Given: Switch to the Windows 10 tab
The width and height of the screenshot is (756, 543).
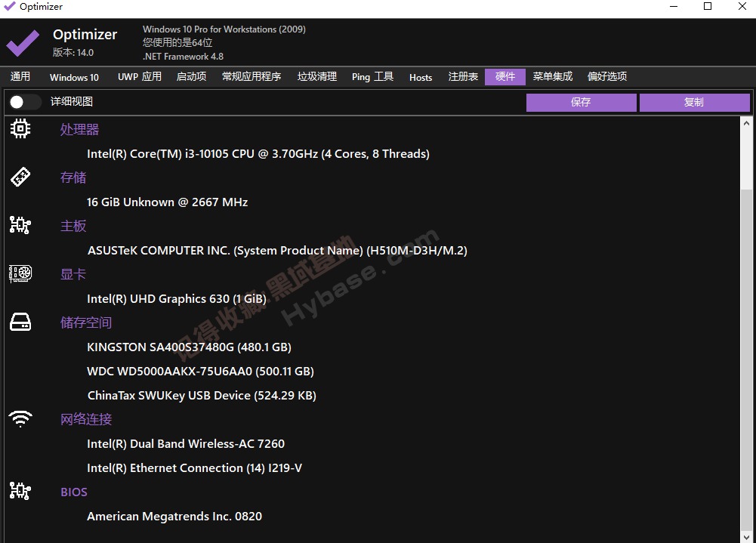Looking at the screenshot, I should (74, 77).
